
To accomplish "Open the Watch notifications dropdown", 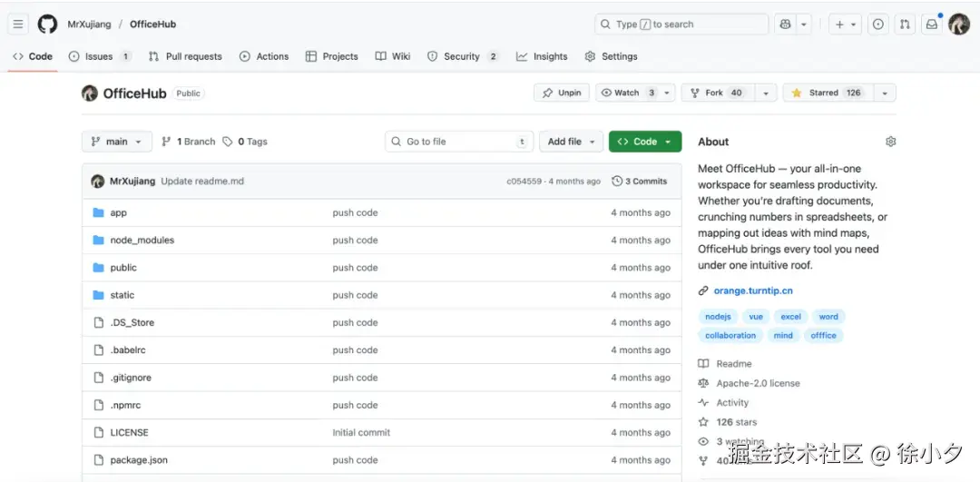I will tap(635, 93).
